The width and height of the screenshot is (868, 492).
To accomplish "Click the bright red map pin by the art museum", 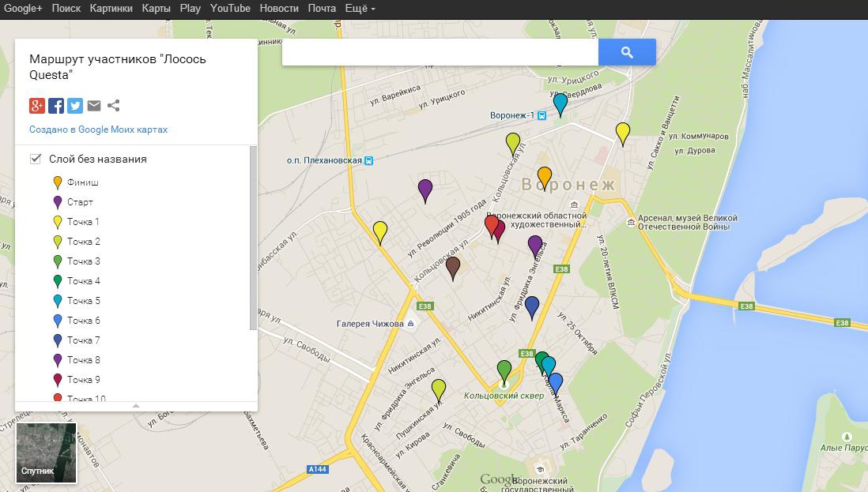I will (x=491, y=226).
